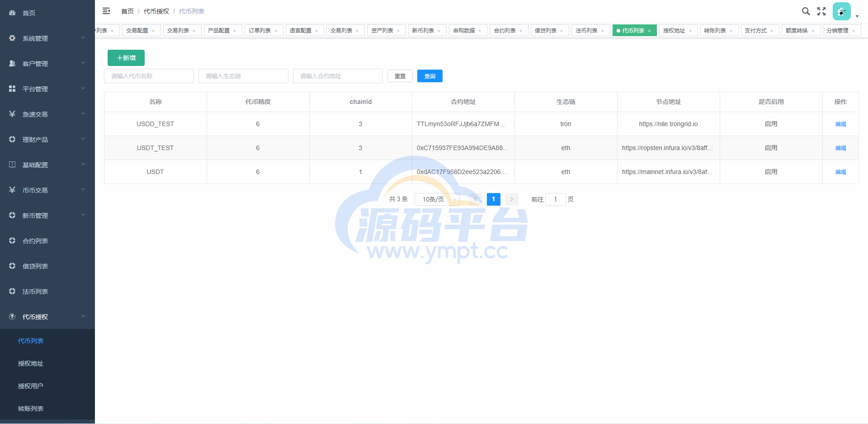Click the search magnifier icon
The height and width of the screenshot is (424, 868).
[806, 11]
